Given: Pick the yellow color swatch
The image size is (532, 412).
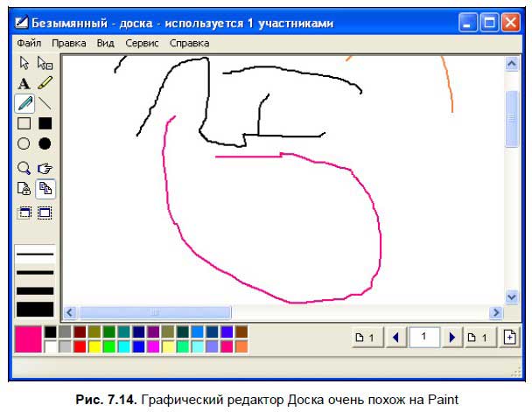Looking at the screenshot, I should coord(94,346).
